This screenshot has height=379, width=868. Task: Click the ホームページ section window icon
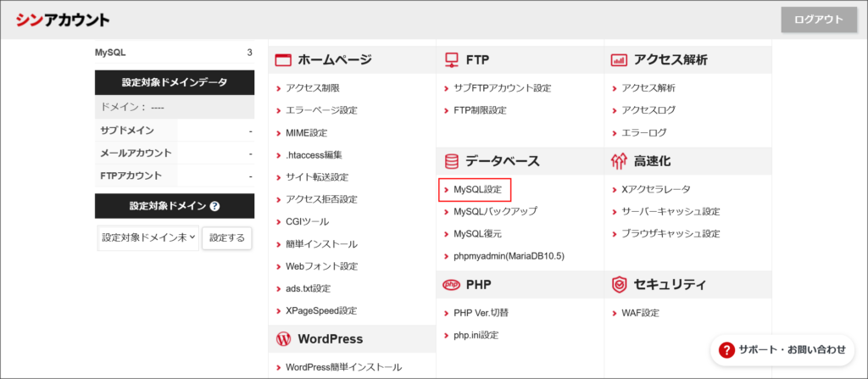tap(283, 60)
